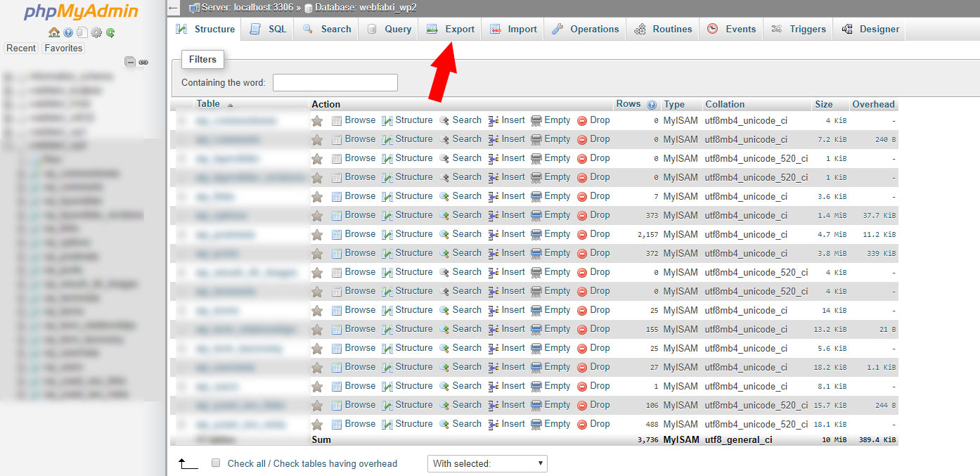Screen dimensions: 980x476
Task: Click the Home icon under phpMyAdmin logo
Action: [54, 32]
